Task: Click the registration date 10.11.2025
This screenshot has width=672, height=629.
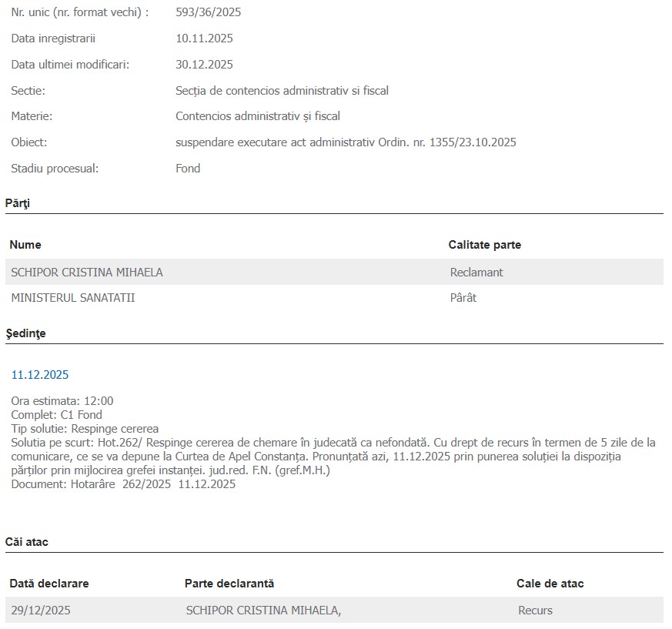Action: (205, 38)
